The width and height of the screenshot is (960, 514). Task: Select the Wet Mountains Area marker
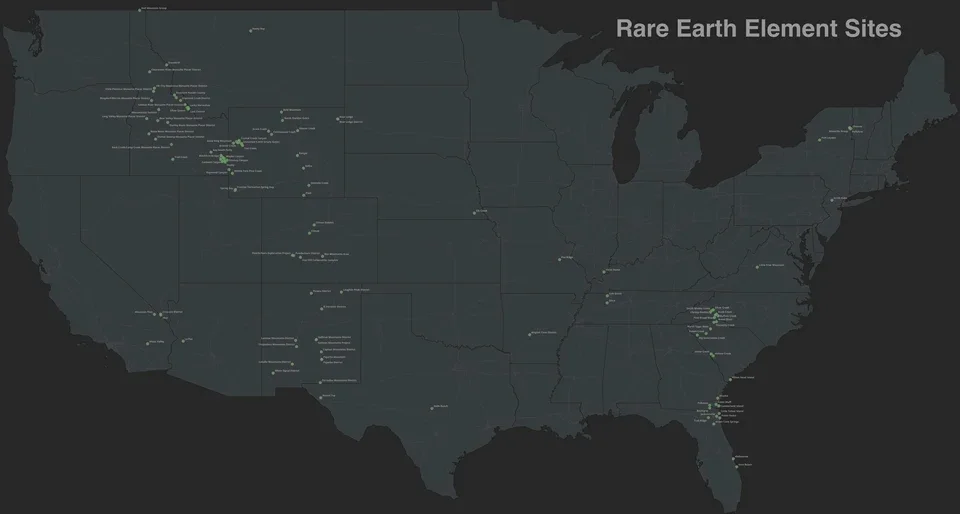(x=323, y=256)
